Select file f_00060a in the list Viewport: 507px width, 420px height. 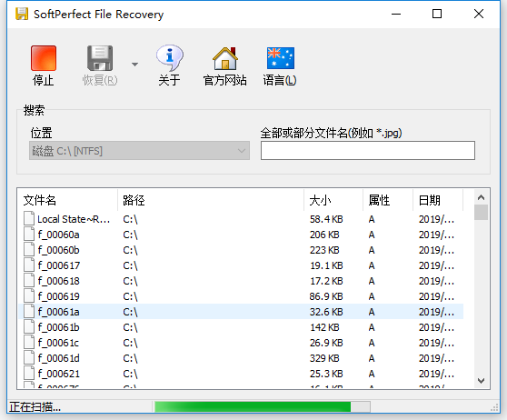[x=241, y=235]
